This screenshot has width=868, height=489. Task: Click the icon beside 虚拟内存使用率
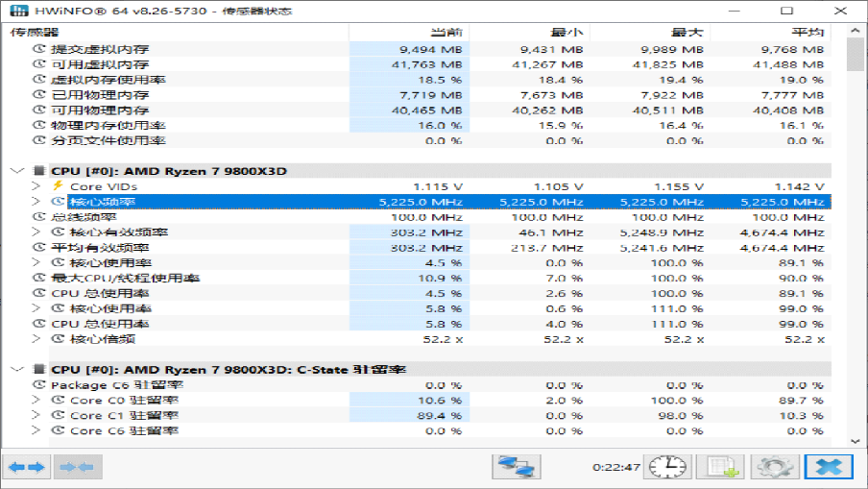pos(38,79)
